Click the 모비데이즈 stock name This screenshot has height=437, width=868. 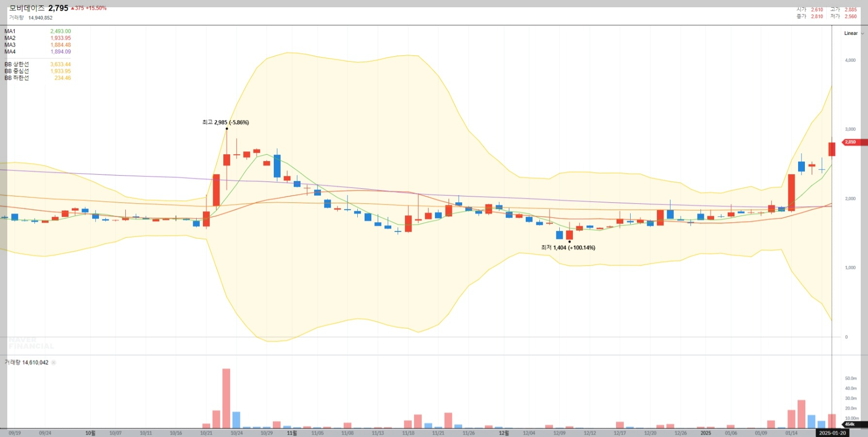[x=27, y=8]
